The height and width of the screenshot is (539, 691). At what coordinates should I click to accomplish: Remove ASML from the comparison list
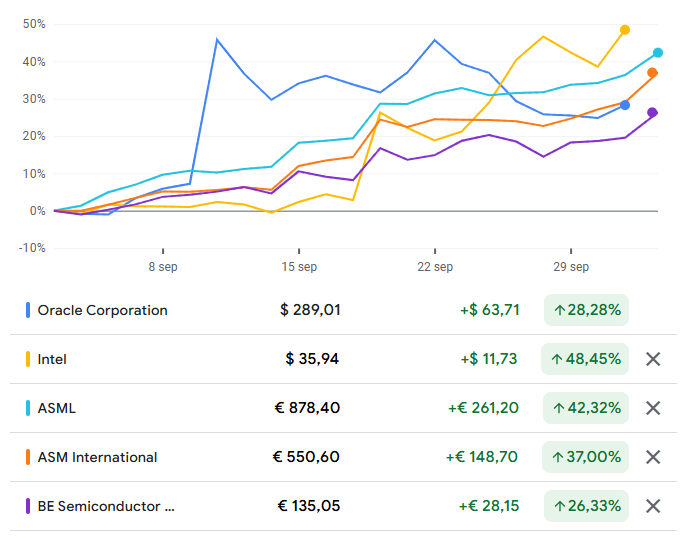pyautogui.click(x=653, y=408)
